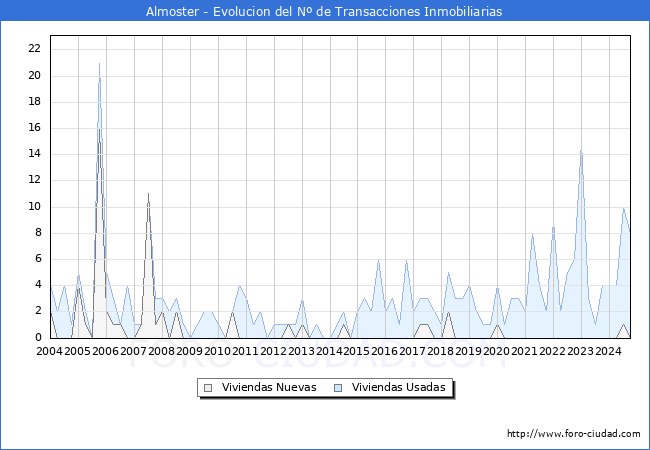Click the y-axis value 18
This screenshot has width=650, height=450.
point(35,102)
